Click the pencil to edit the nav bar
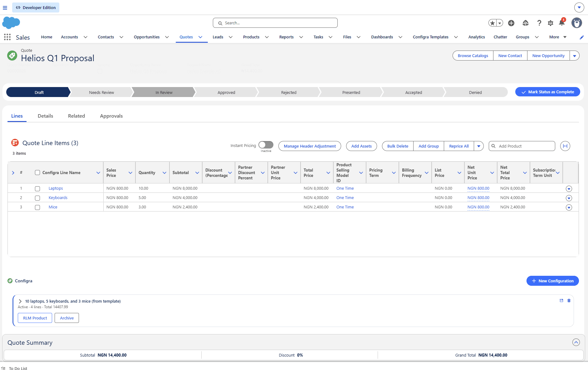 tap(582, 37)
